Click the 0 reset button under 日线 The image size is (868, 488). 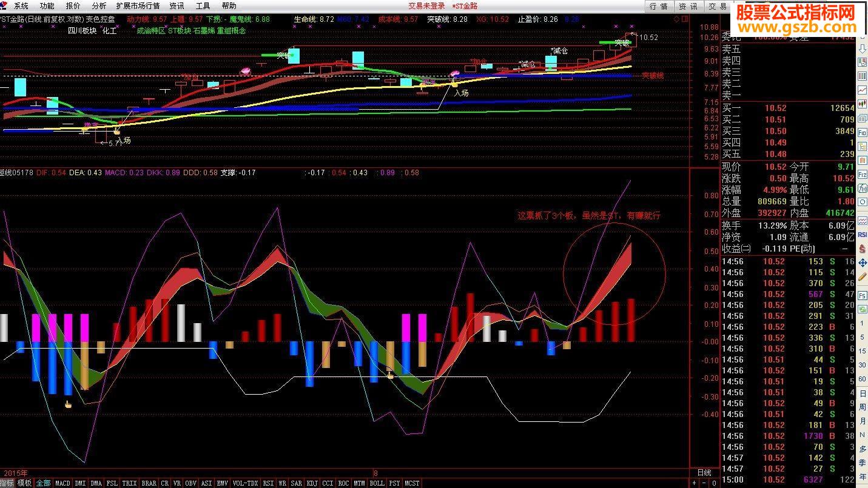pyautogui.click(x=714, y=483)
